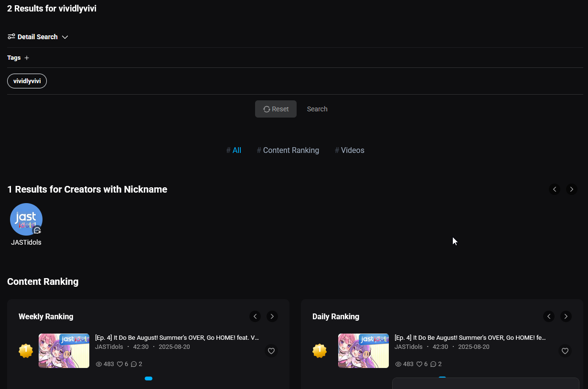Open Weekly Ranking video thumbnail
This screenshot has width=588, height=389.
click(64, 351)
